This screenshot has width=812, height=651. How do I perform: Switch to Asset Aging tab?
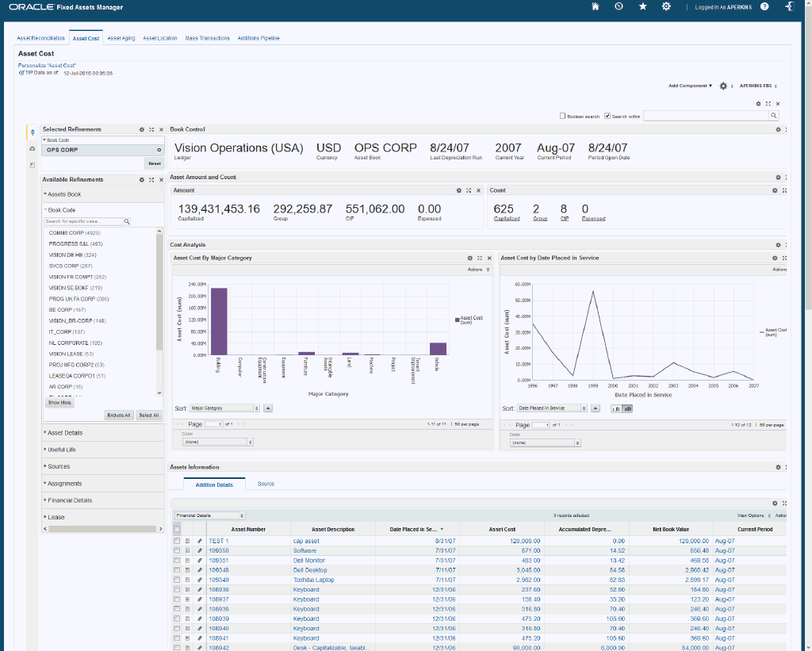[x=121, y=38]
